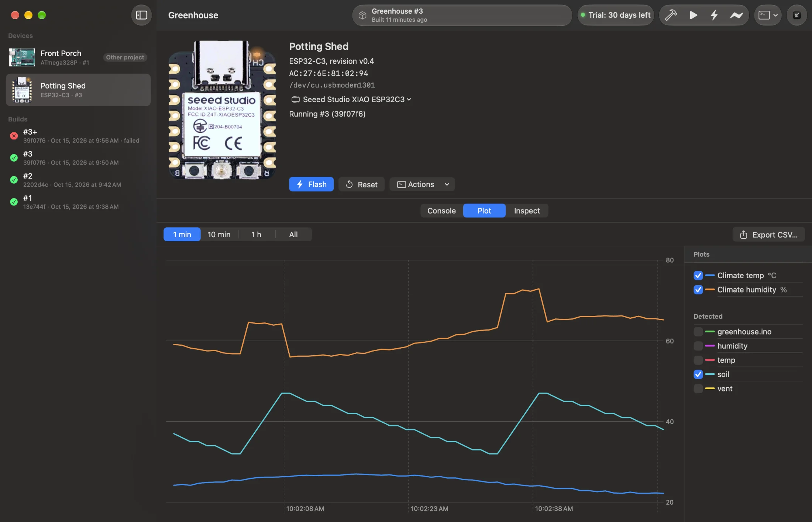Select the Plot tab
This screenshot has width=812, height=522.
[484, 211]
